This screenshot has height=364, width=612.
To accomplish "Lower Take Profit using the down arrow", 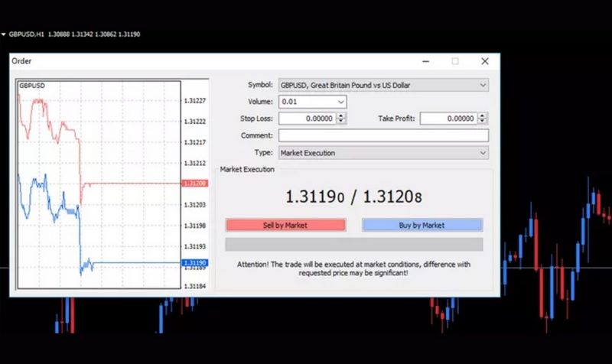I will click(483, 122).
